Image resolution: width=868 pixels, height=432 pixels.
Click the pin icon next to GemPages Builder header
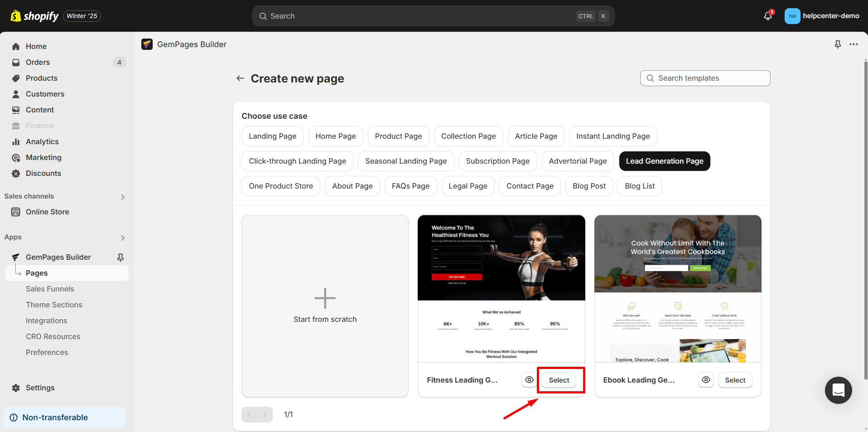pos(837,44)
